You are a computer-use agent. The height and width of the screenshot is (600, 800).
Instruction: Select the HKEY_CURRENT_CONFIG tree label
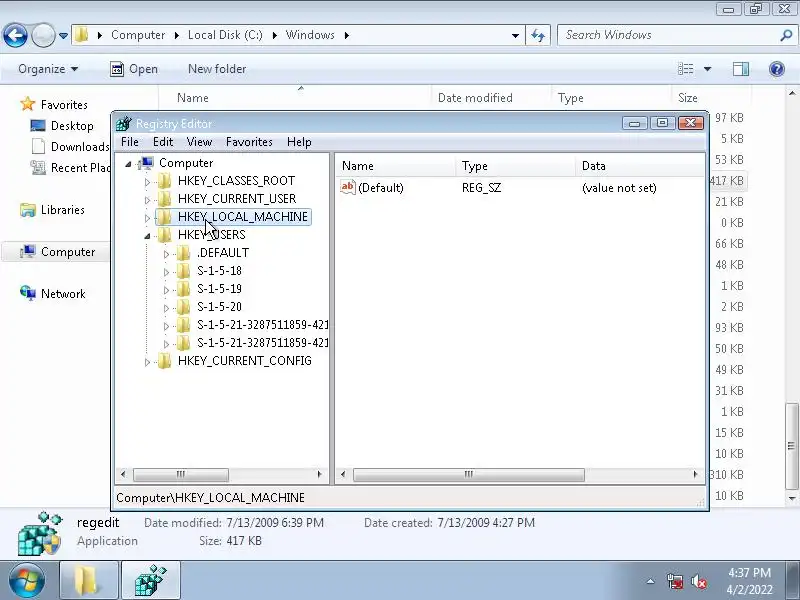pos(244,361)
